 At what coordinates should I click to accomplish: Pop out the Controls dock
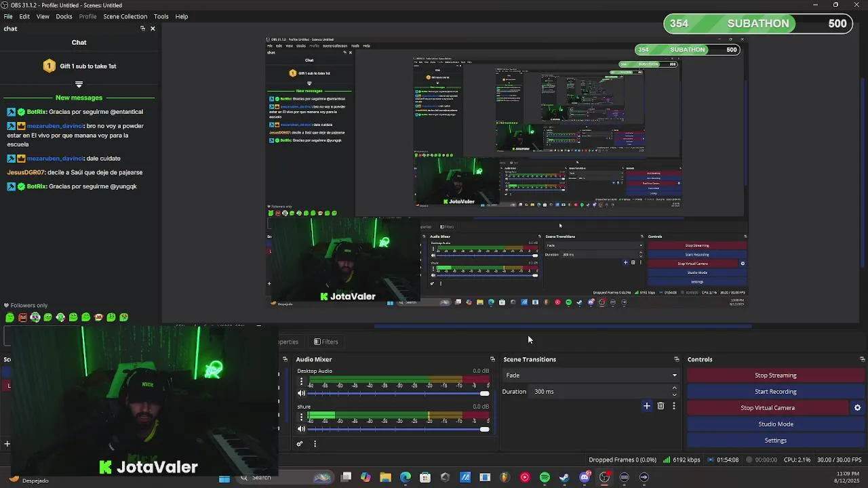click(x=862, y=359)
